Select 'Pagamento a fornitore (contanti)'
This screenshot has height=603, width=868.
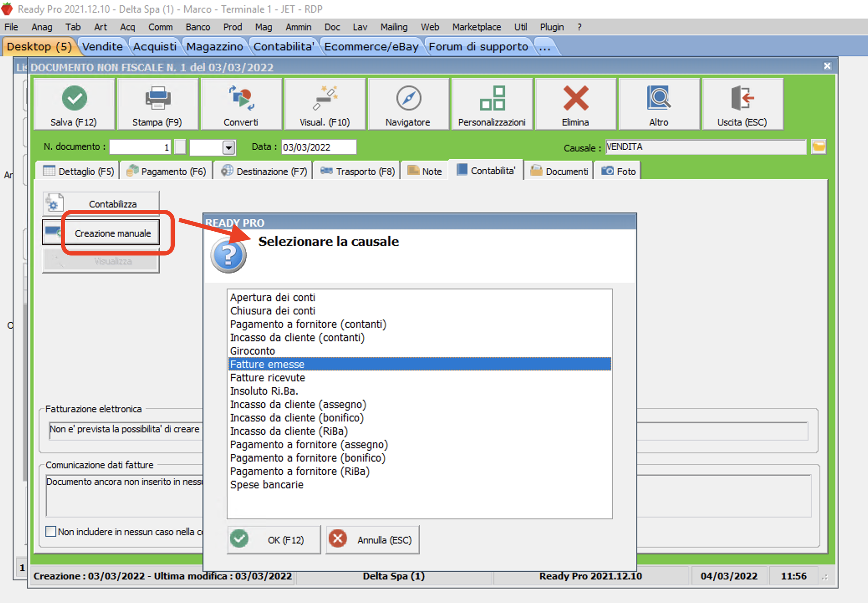click(420, 324)
